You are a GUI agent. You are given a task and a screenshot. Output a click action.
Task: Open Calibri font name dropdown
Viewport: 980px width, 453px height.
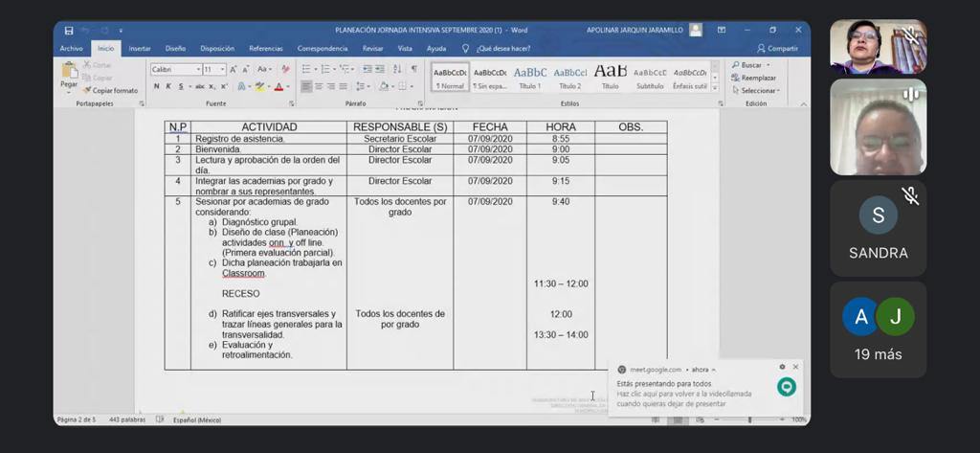[x=199, y=70]
